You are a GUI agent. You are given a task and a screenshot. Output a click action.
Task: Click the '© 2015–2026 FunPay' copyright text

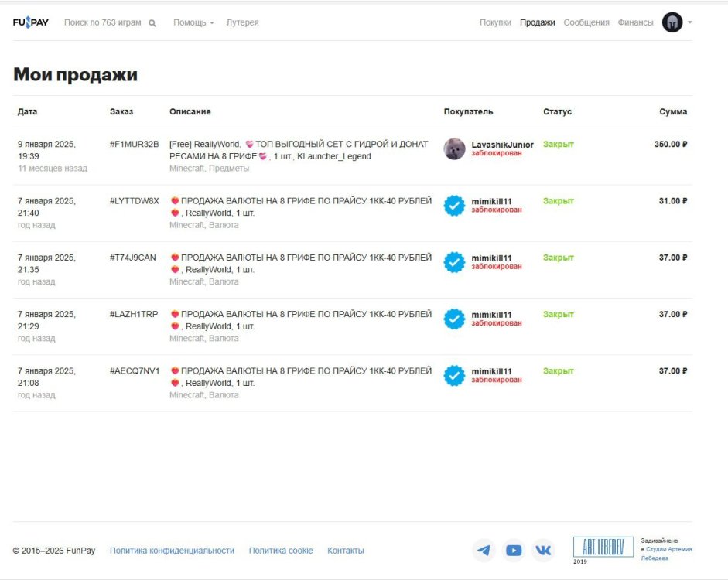point(54,551)
